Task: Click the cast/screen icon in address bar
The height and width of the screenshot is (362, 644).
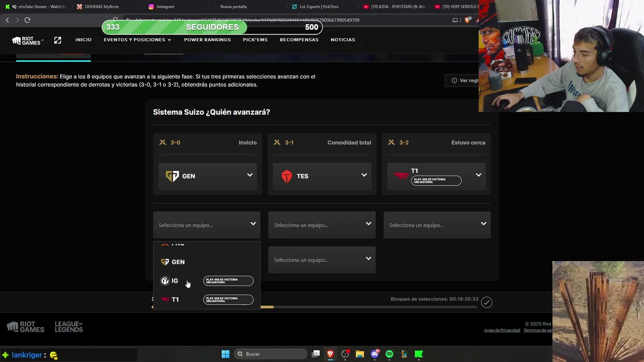Action: click(x=455, y=20)
